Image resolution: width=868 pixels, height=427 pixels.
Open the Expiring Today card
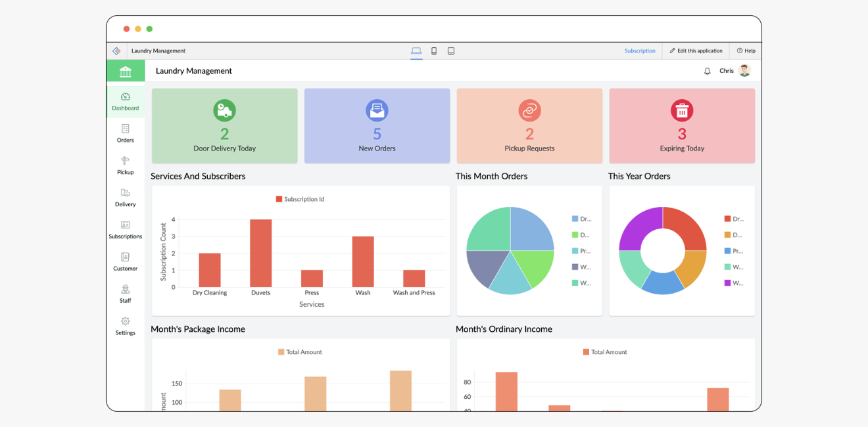[x=682, y=125]
